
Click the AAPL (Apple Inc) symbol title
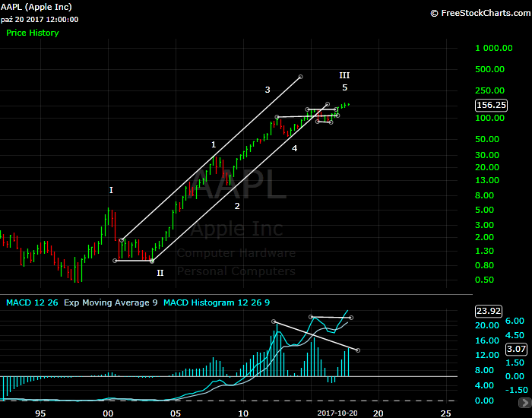tap(36, 7)
